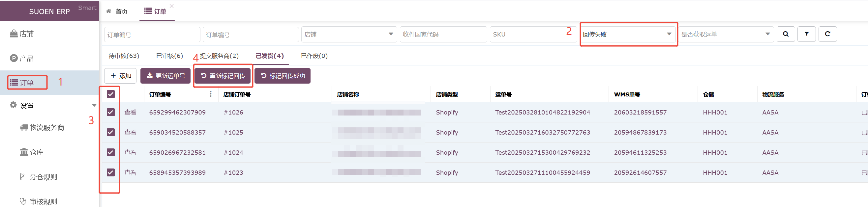868x207 pixels.
Task: Click the 仓库 building icon
Action: pyautogui.click(x=24, y=152)
